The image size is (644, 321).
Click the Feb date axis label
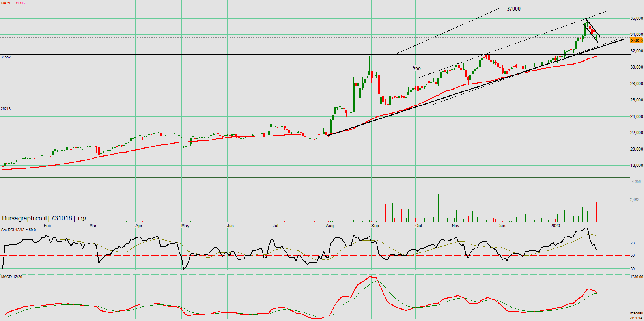(47, 226)
